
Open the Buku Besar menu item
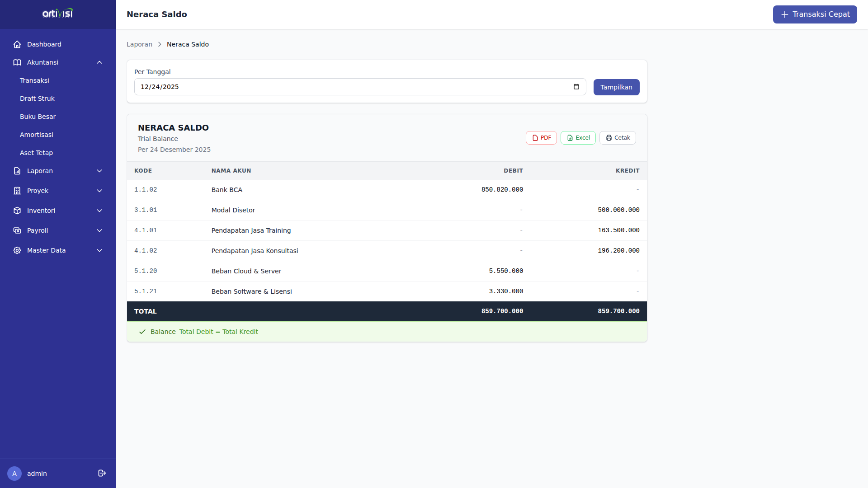click(38, 117)
